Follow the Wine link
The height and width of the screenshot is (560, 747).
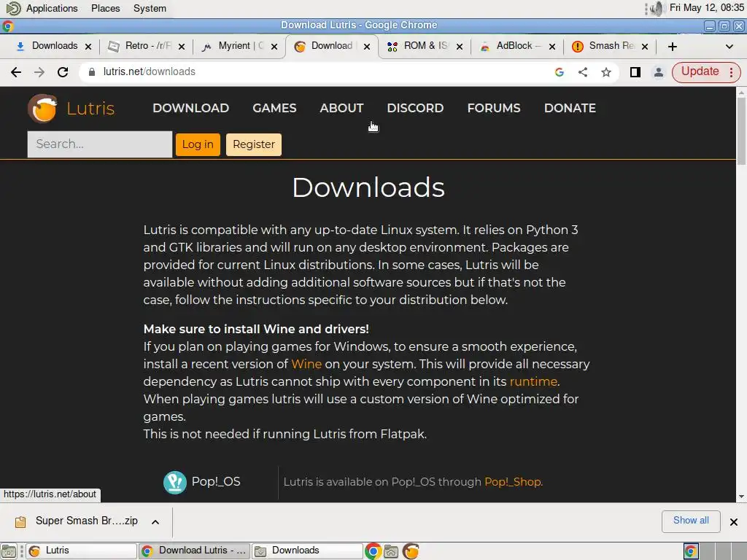306,365
